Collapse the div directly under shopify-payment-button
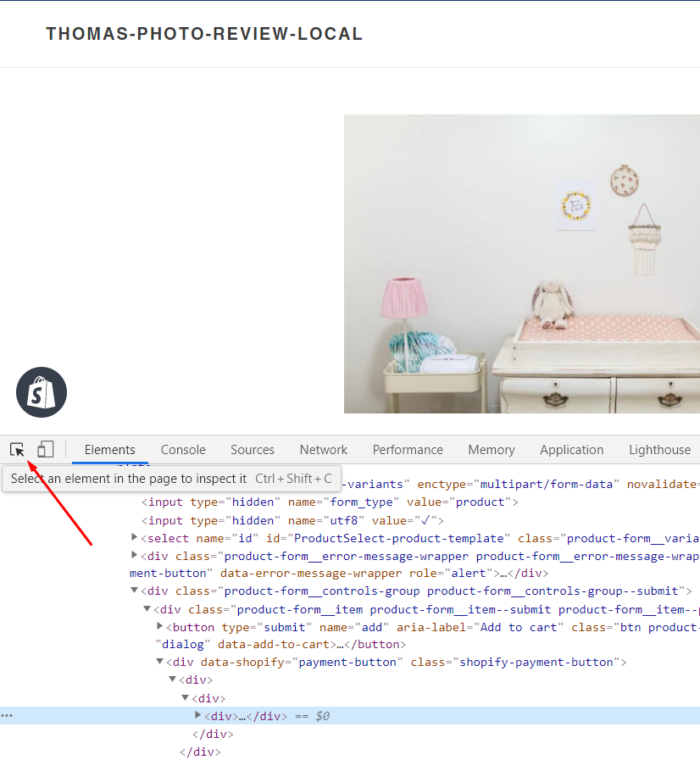The height and width of the screenshot is (760, 700). pyautogui.click(x=172, y=679)
